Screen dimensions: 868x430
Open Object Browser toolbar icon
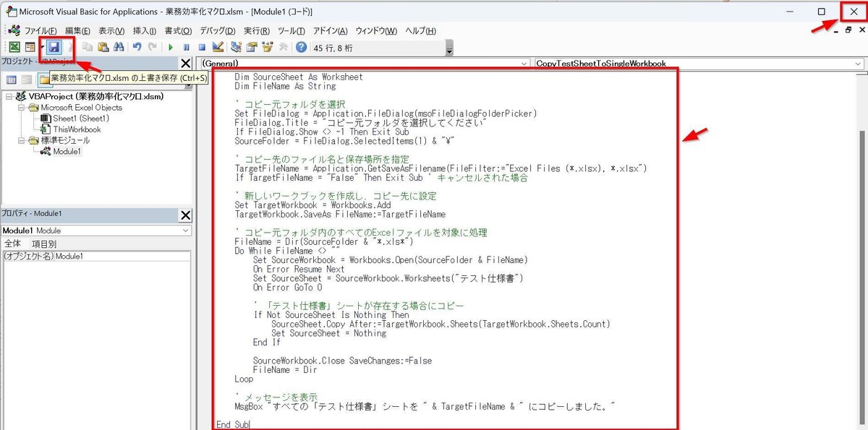point(267,47)
